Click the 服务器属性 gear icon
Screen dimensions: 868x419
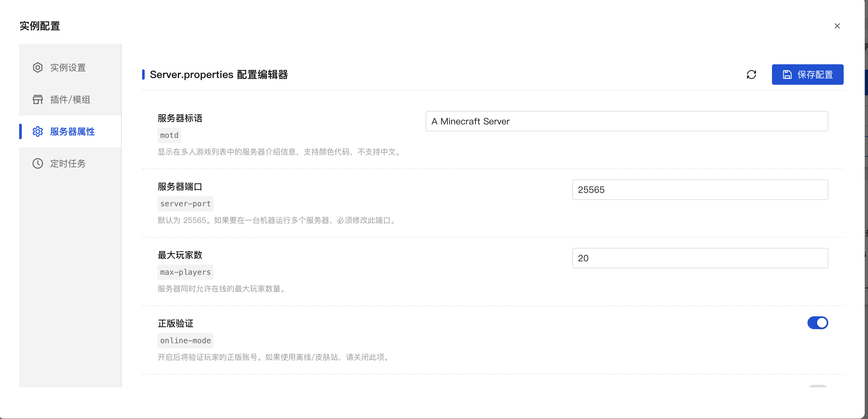(x=38, y=131)
